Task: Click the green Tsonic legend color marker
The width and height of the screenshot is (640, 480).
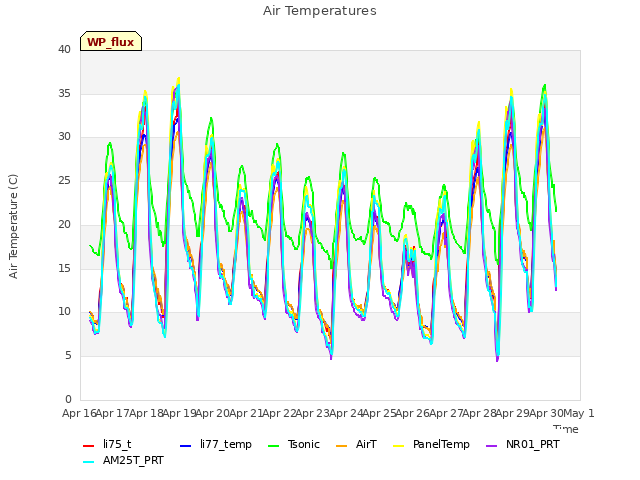Action: click(x=273, y=446)
